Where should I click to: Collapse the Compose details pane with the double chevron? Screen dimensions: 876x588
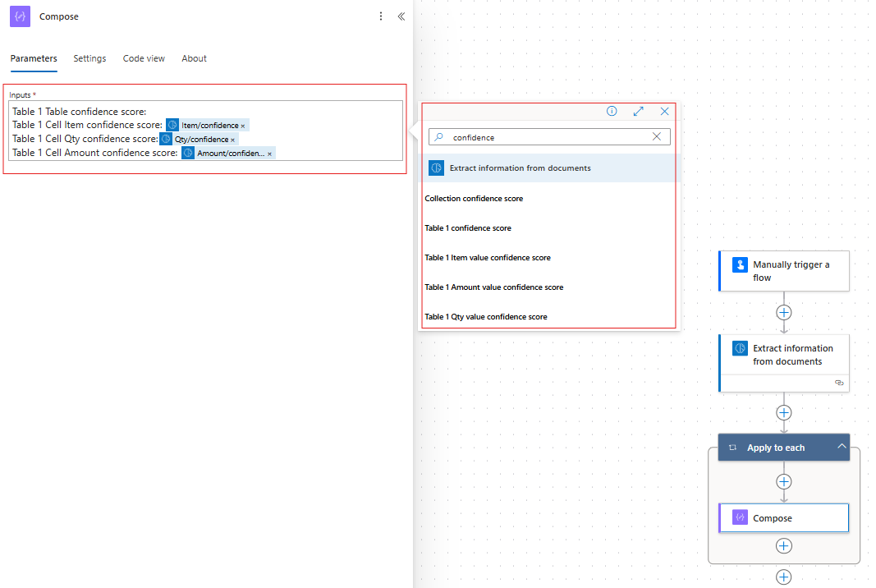(401, 16)
